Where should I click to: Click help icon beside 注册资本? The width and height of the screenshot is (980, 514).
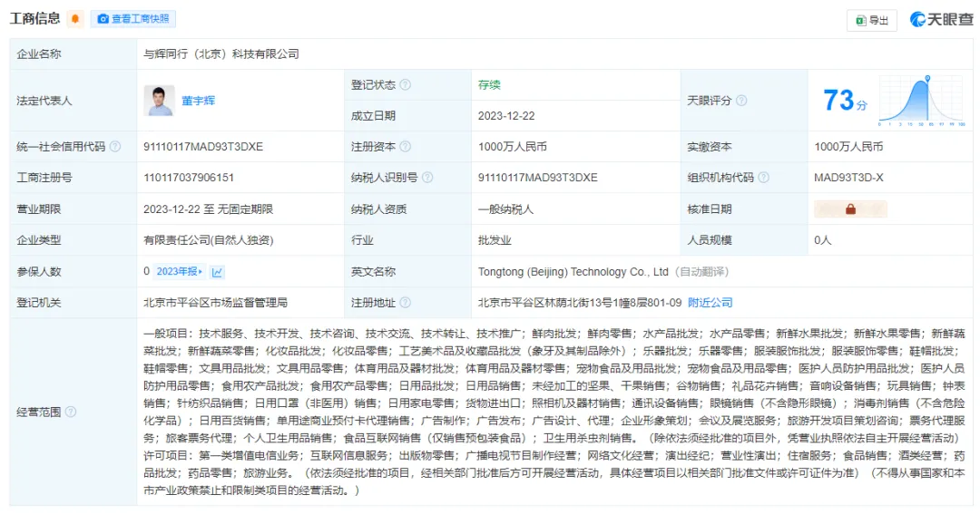[405, 147]
